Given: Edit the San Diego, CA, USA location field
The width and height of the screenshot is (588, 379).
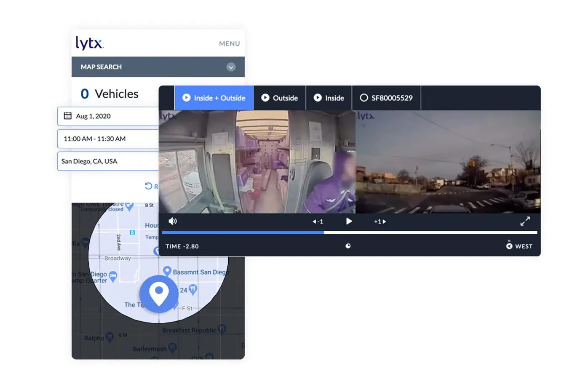Looking at the screenshot, I should coord(108,161).
